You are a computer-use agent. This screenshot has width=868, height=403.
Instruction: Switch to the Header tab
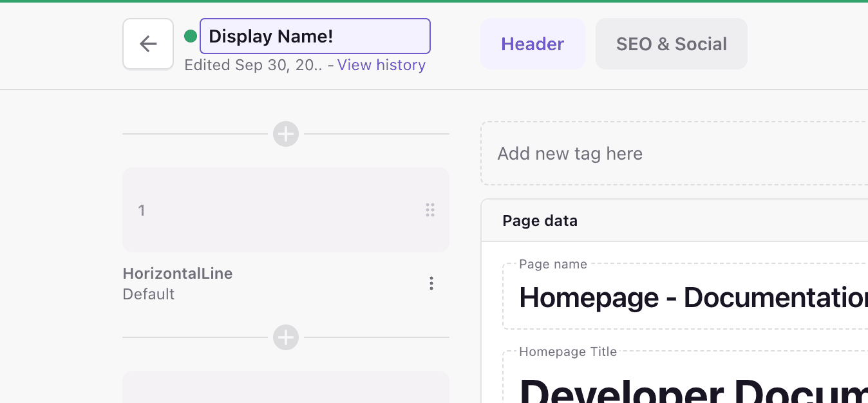pos(533,44)
